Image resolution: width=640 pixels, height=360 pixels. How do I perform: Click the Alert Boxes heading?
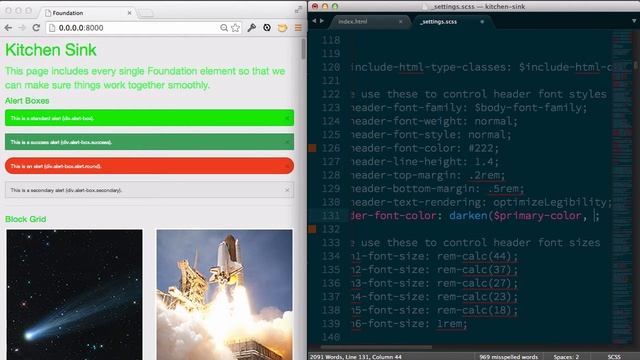27,101
